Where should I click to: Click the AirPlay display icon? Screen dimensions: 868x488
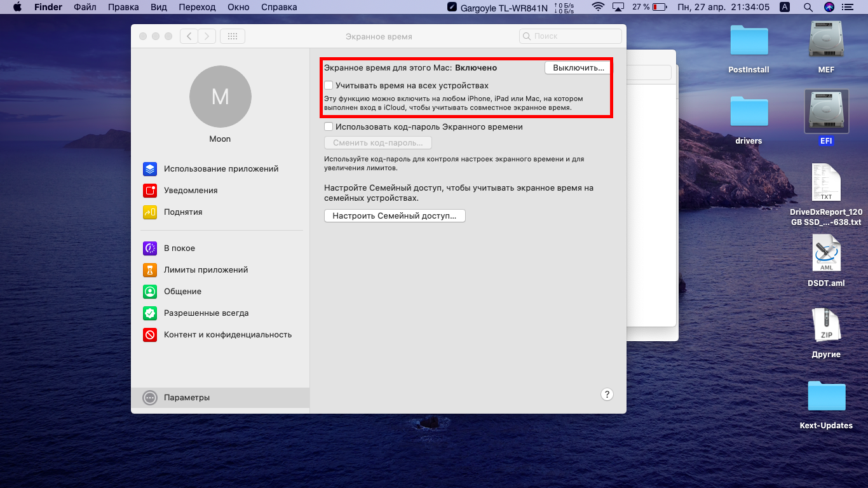click(618, 7)
